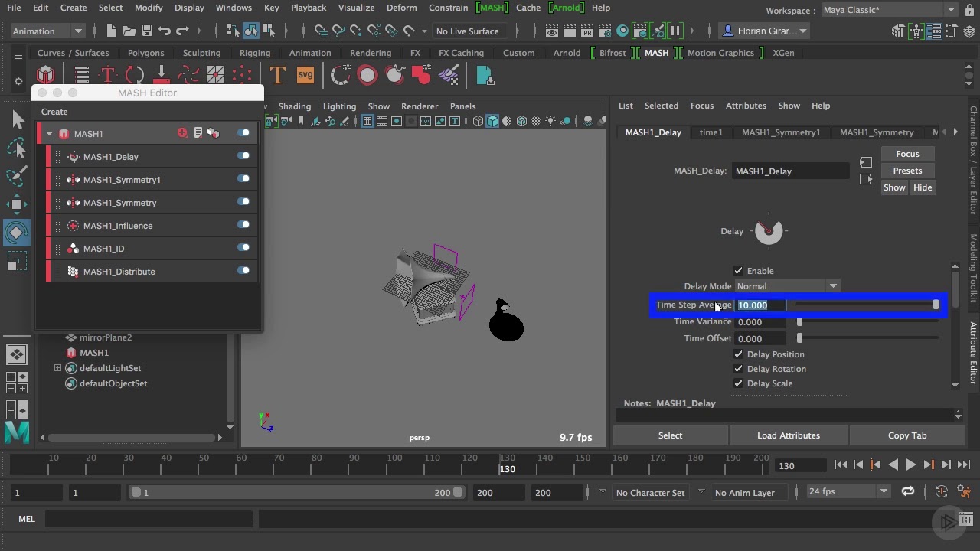This screenshot has width=980, height=551.
Task: Toggle the MASH1 network enable switch
Action: tap(243, 133)
